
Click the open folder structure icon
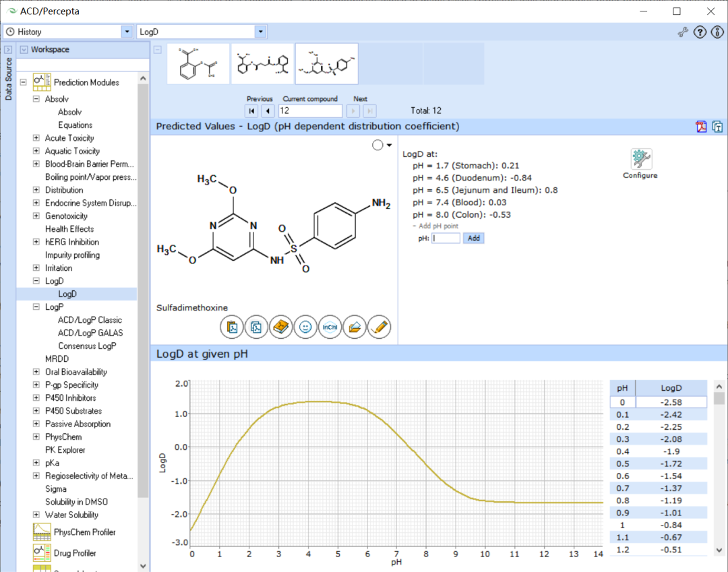tap(355, 327)
